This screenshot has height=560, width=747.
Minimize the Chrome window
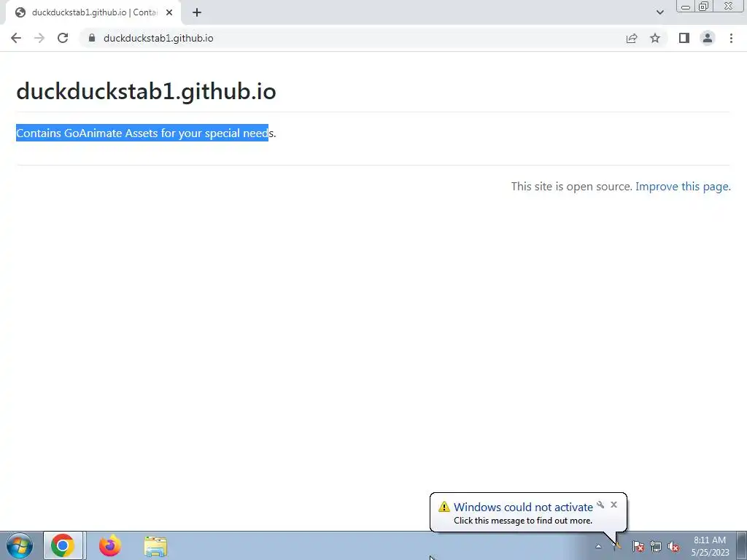(x=686, y=7)
